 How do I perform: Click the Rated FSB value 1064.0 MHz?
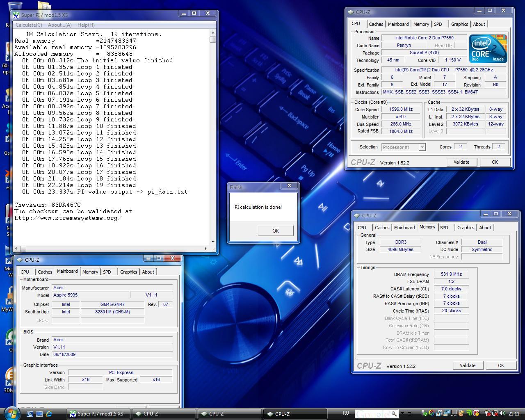coord(401,131)
